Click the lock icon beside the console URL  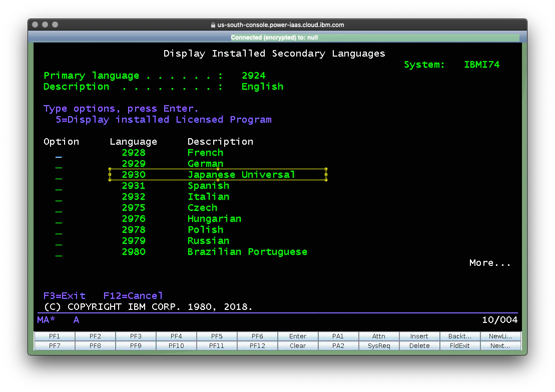213,25
